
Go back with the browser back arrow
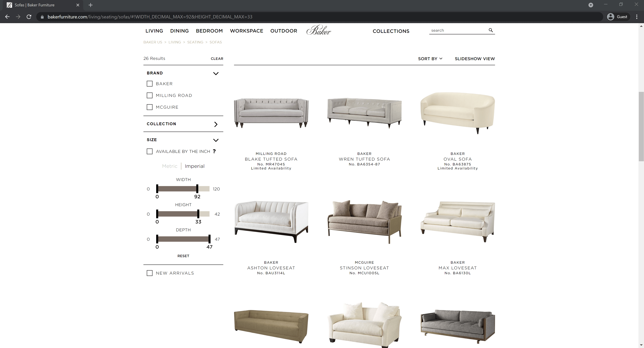(8, 17)
